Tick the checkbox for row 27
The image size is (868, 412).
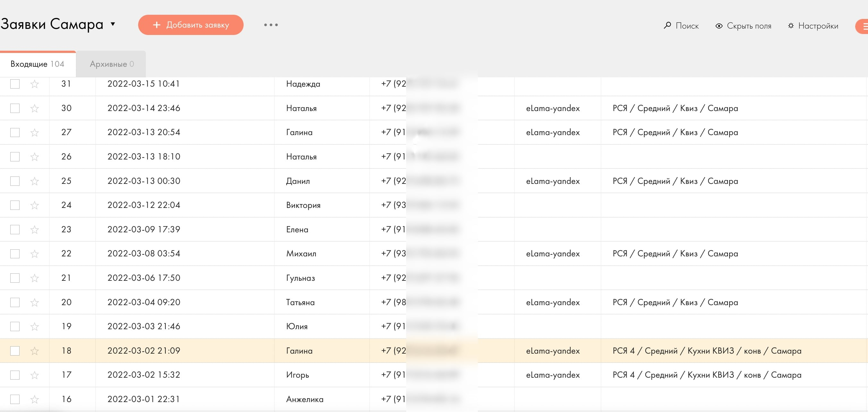tap(15, 133)
